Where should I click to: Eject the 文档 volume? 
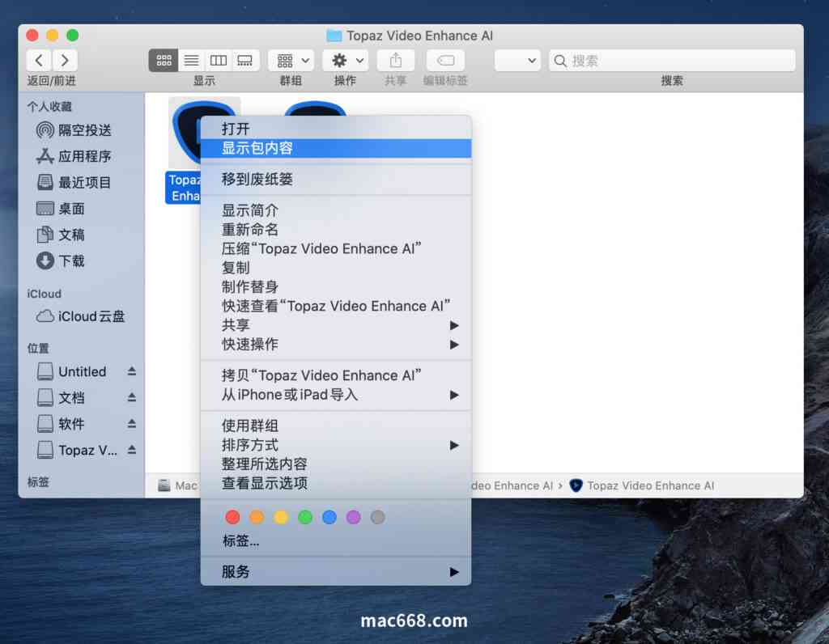132,397
